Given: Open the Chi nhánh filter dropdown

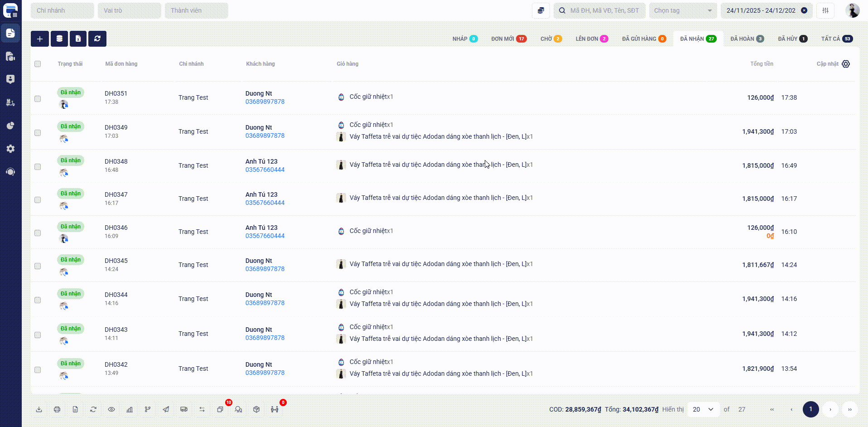Looking at the screenshot, I should (x=63, y=10).
